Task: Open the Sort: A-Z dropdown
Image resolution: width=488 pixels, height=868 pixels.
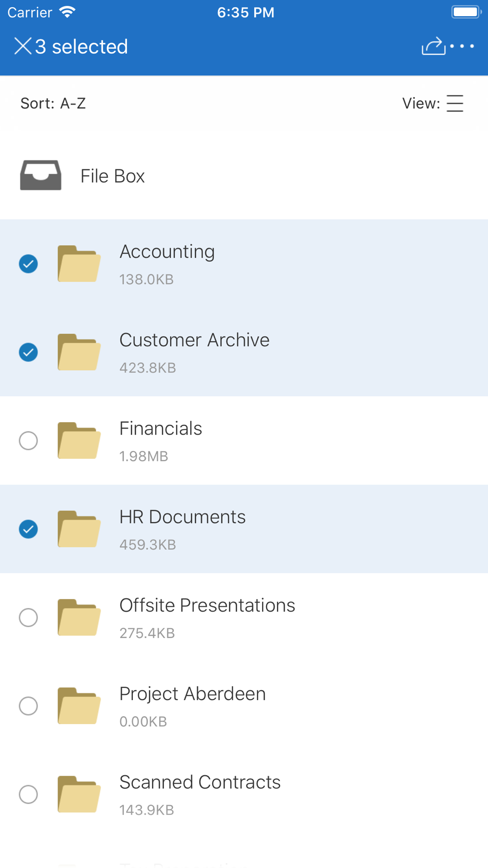Action: (53, 103)
